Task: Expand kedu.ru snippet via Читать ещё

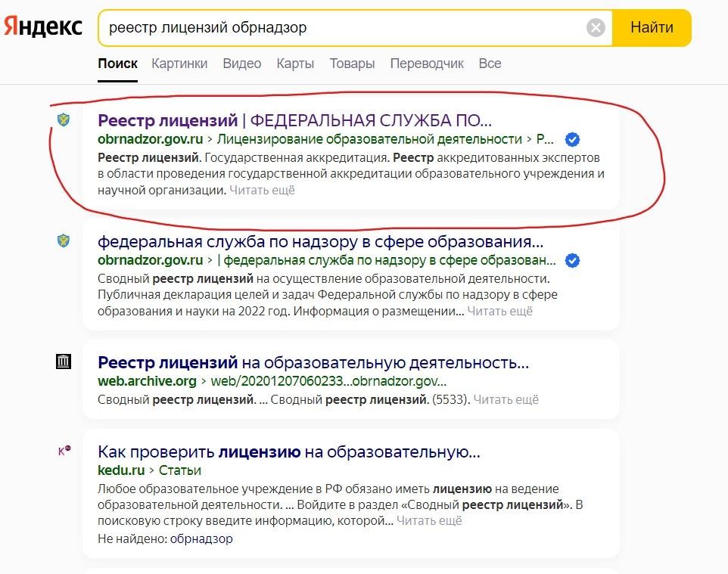Action: pos(429,520)
